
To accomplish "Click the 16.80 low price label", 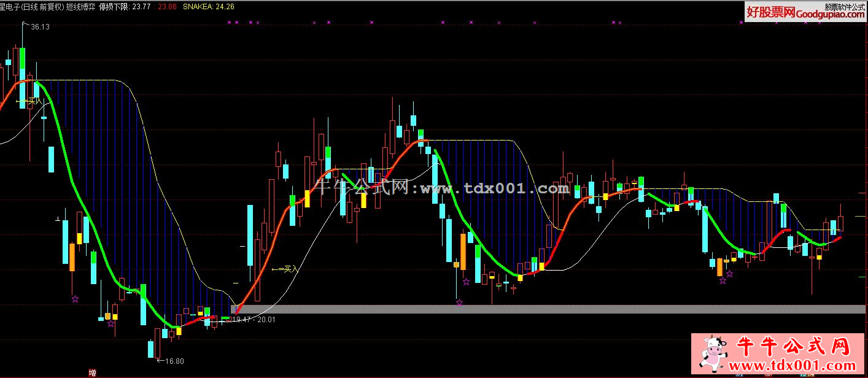I will tap(174, 361).
